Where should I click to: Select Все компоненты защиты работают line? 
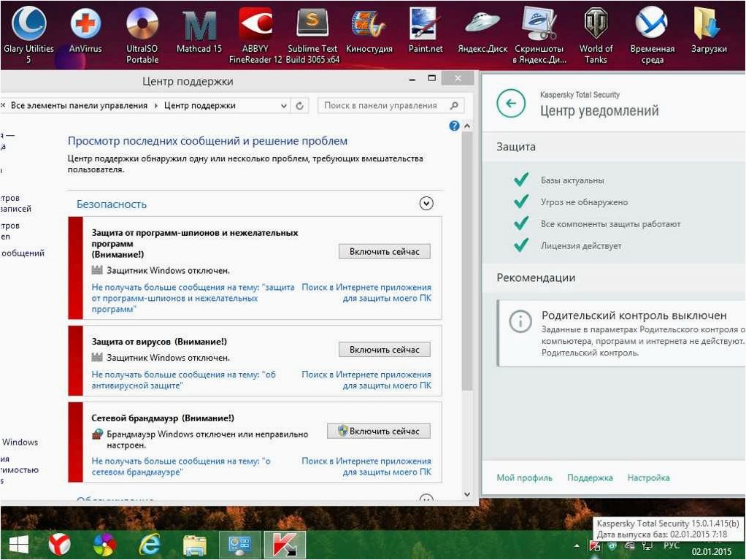pyautogui.click(x=610, y=224)
